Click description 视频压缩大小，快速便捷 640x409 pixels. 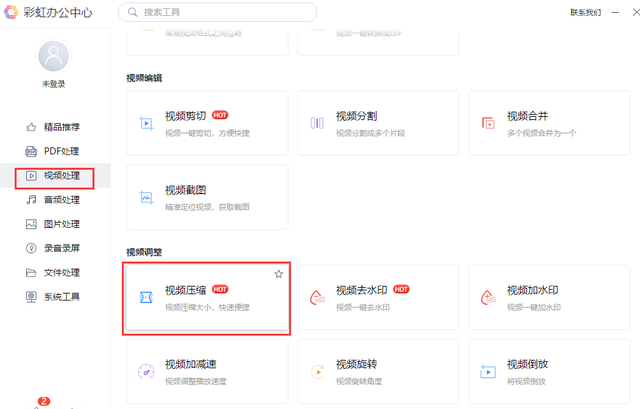pos(207,307)
